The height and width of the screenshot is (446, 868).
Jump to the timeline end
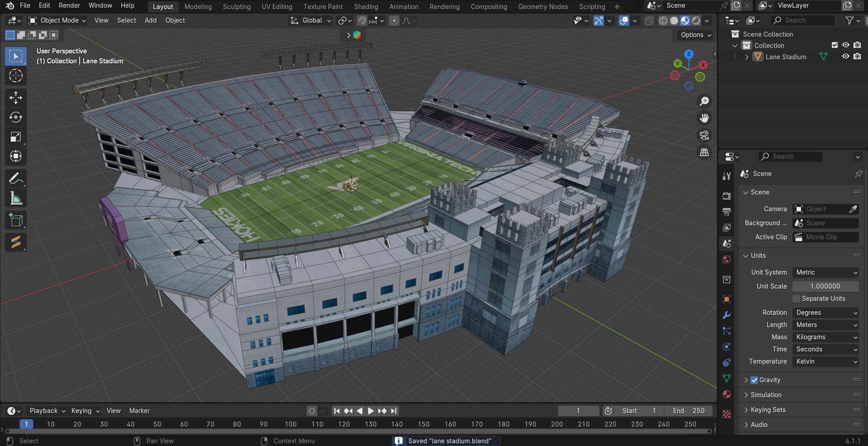(x=394, y=411)
